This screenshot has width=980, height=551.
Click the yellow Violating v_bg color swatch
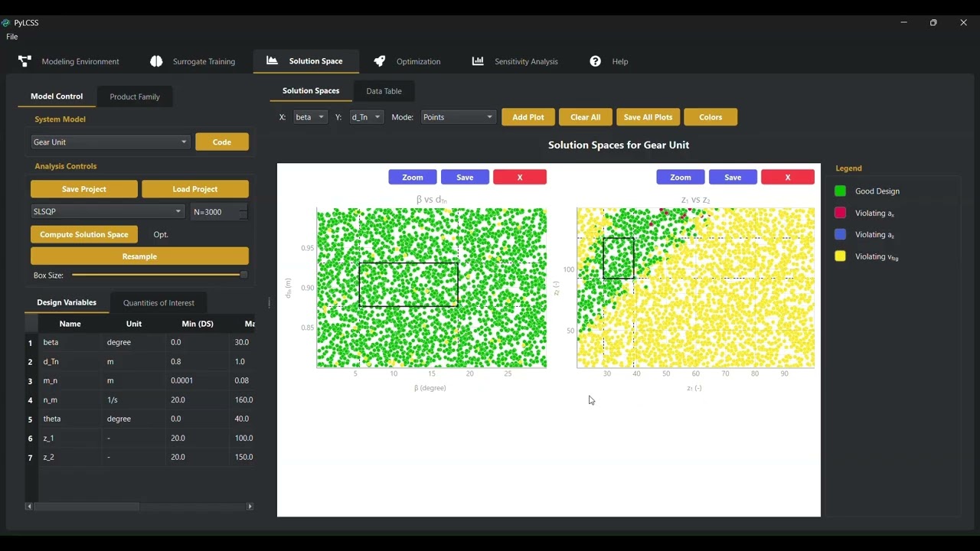coord(840,256)
